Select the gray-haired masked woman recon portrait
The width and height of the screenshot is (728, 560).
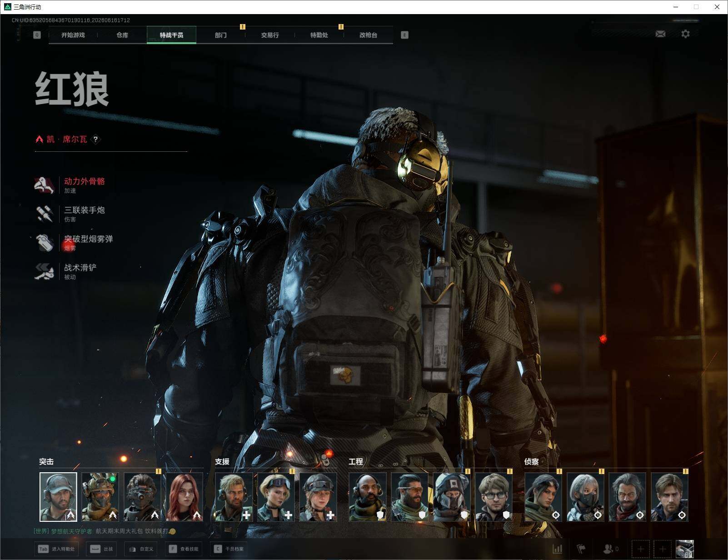pos(585,497)
